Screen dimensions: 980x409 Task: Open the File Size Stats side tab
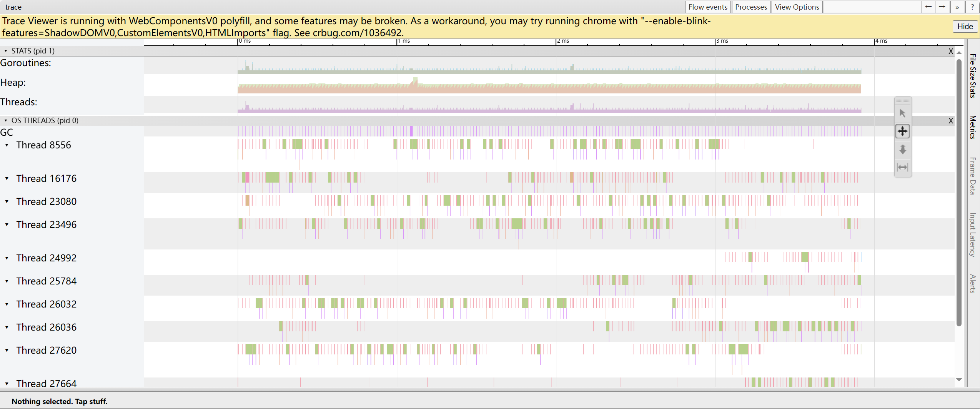tap(973, 76)
